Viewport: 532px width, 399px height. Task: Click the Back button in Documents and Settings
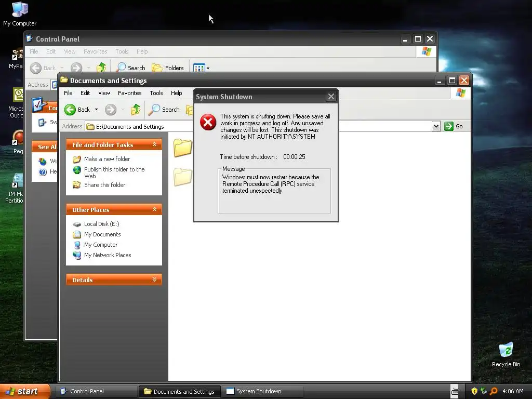tap(77, 110)
